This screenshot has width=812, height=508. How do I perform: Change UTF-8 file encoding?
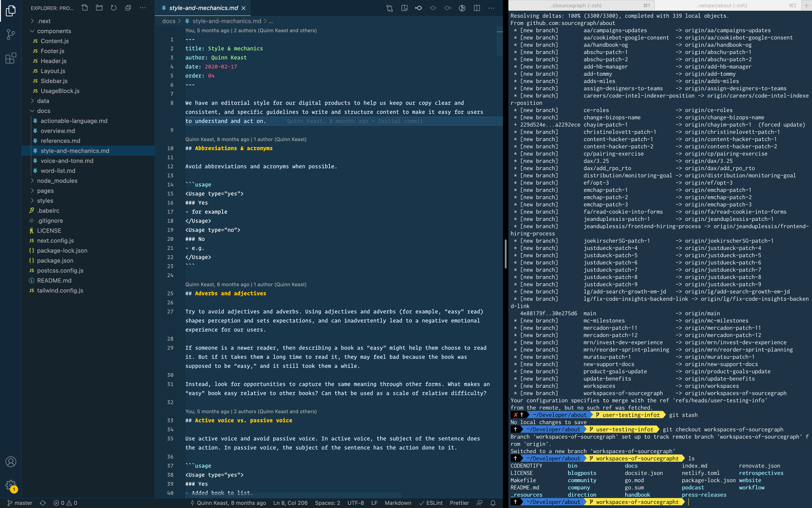point(355,503)
